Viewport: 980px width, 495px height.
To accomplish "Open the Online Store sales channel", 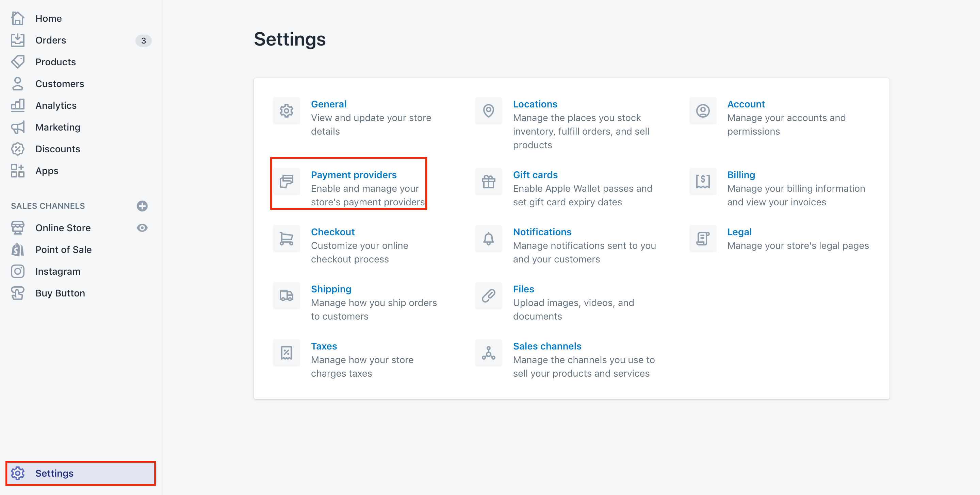I will [x=63, y=228].
